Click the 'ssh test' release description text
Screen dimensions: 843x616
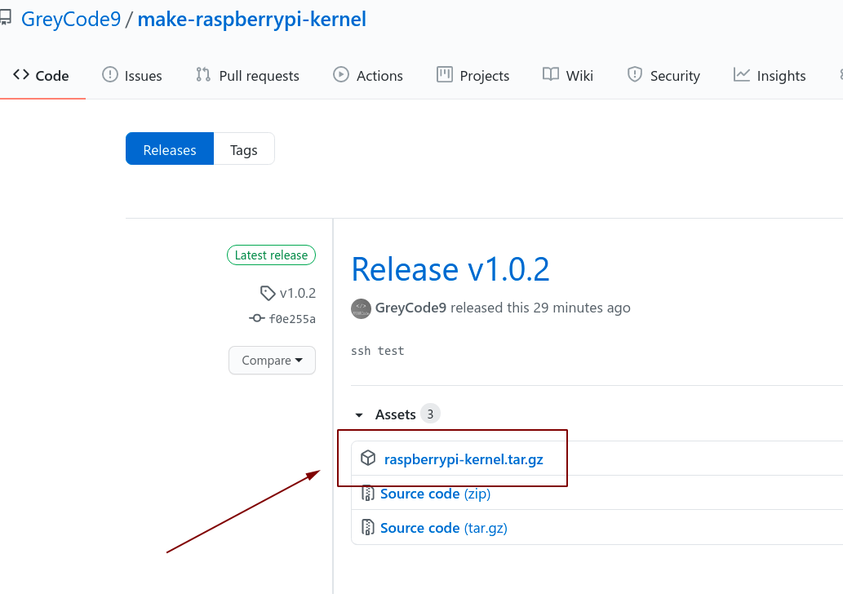tap(377, 351)
